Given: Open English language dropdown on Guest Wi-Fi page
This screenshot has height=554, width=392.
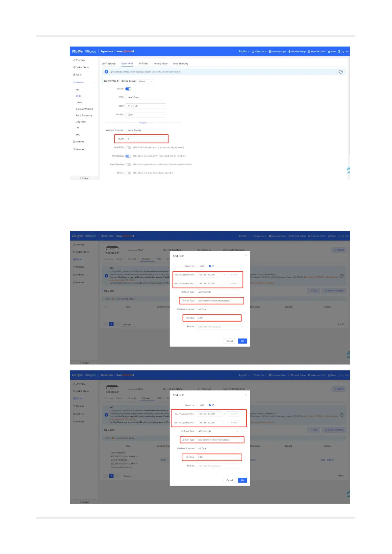Looking at the screenshot, I should click(x=244, y=52).
